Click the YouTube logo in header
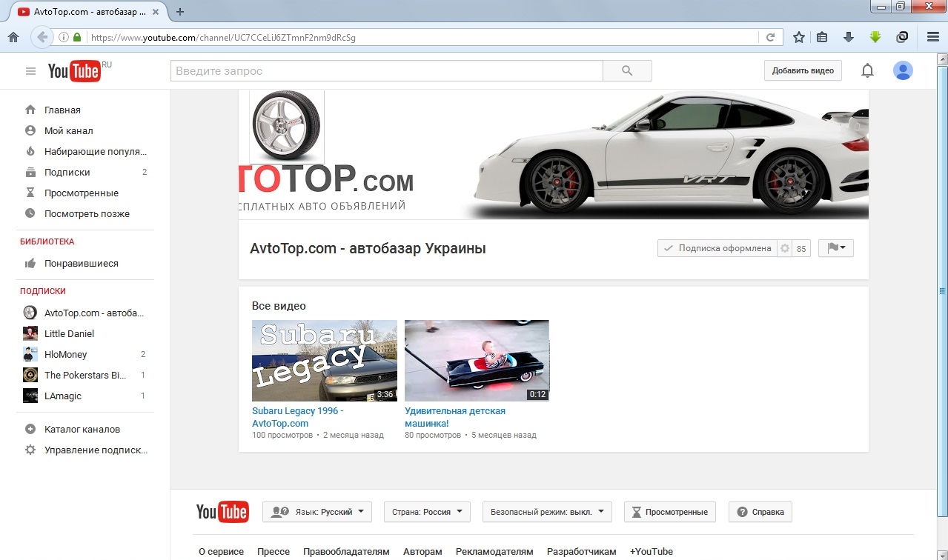This screenshot has height=560, width=948. tap(74, 71)
